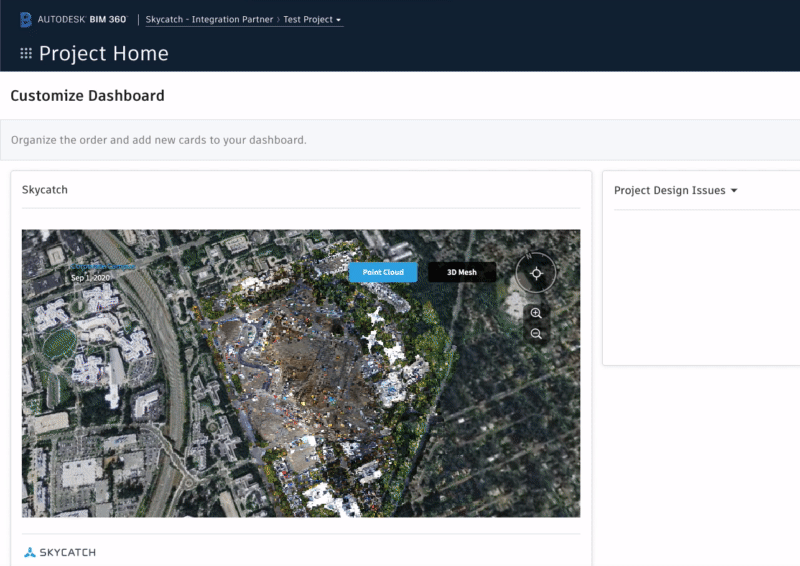The width and height of the screenshot is (800, 566).
Task: Click the Project Home title
Action: pos(104,54)
